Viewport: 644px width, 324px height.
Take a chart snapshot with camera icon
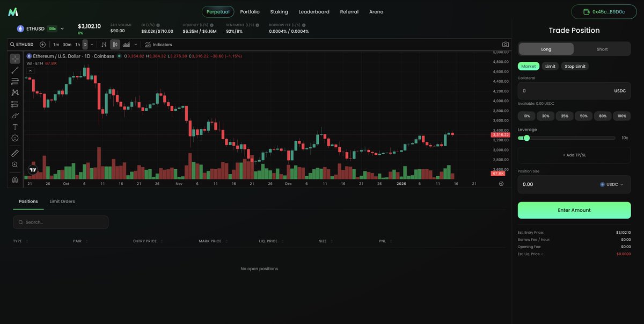click(506, 45)
